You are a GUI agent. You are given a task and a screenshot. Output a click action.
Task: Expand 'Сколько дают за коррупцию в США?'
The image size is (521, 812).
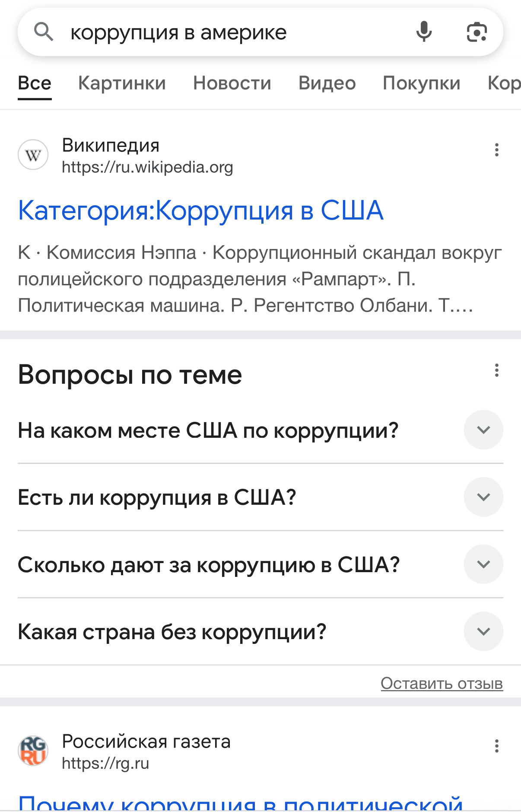tap(483, 564)
